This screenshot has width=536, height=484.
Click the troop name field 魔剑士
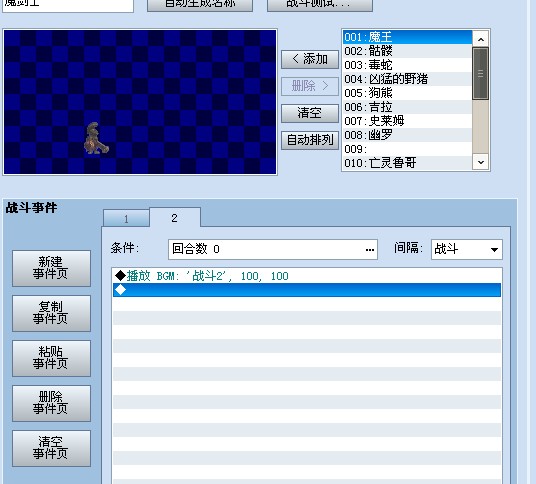68,5
